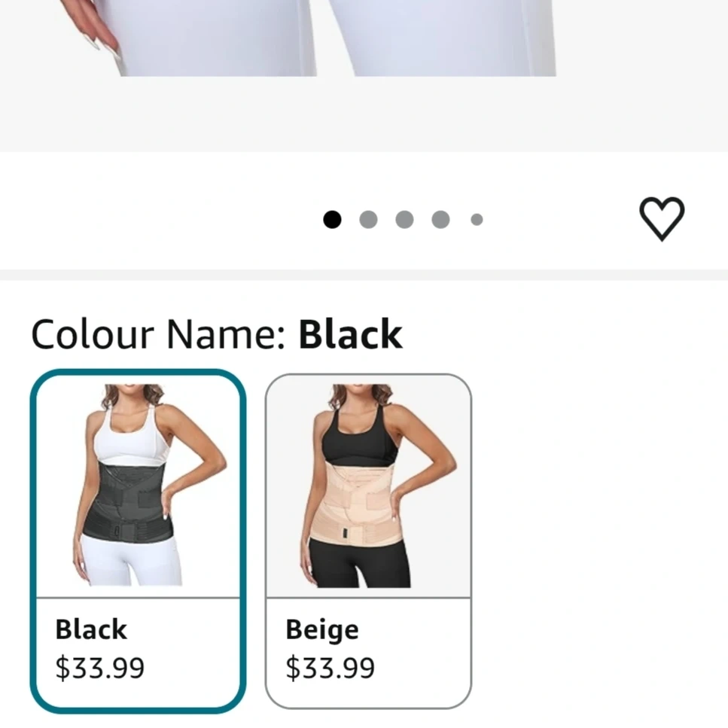Click the Black $33.99 price
This screenshot has height=728, width=728.
tap(100, 668)
